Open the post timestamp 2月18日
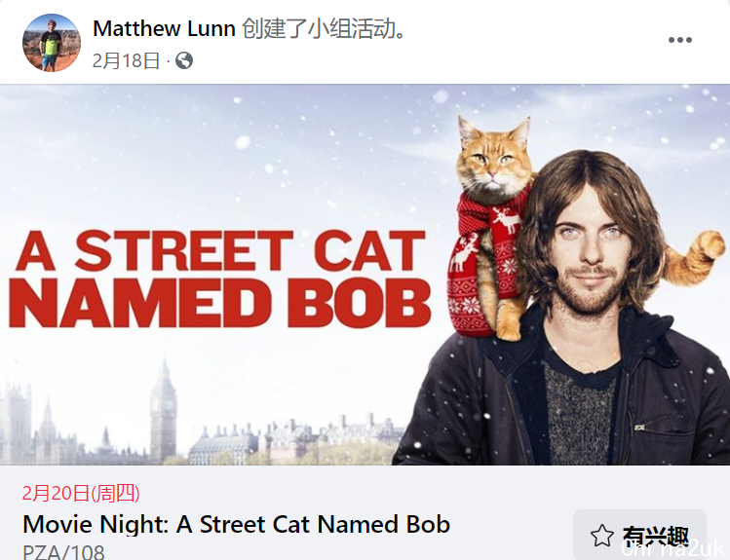The height and width of the screenshot is (560, 730). (126, 61)
